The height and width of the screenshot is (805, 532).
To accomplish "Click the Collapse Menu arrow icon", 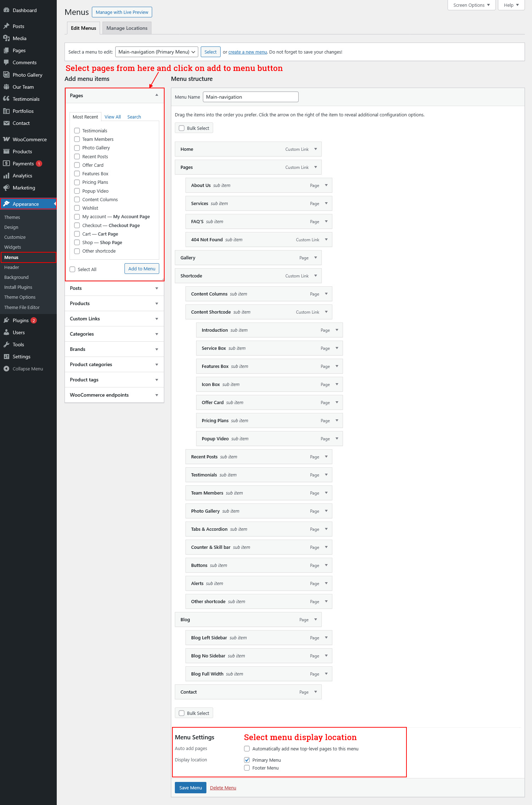I will tap(6, 369).
